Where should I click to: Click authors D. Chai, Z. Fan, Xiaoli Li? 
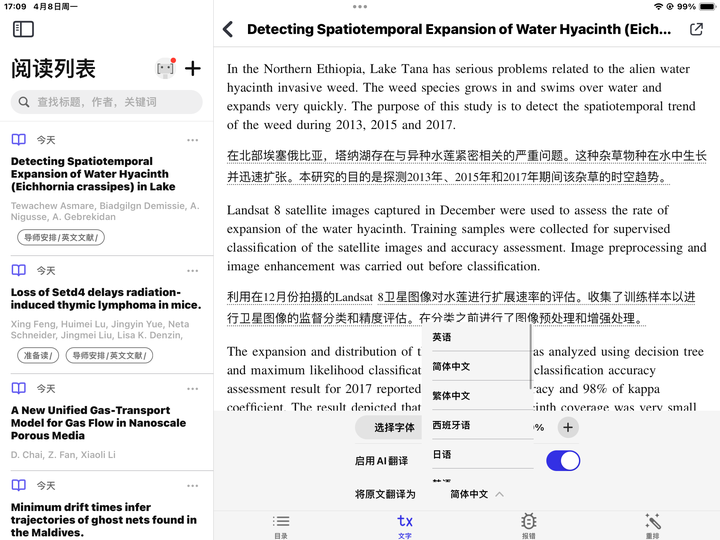(x=63, y=455)
